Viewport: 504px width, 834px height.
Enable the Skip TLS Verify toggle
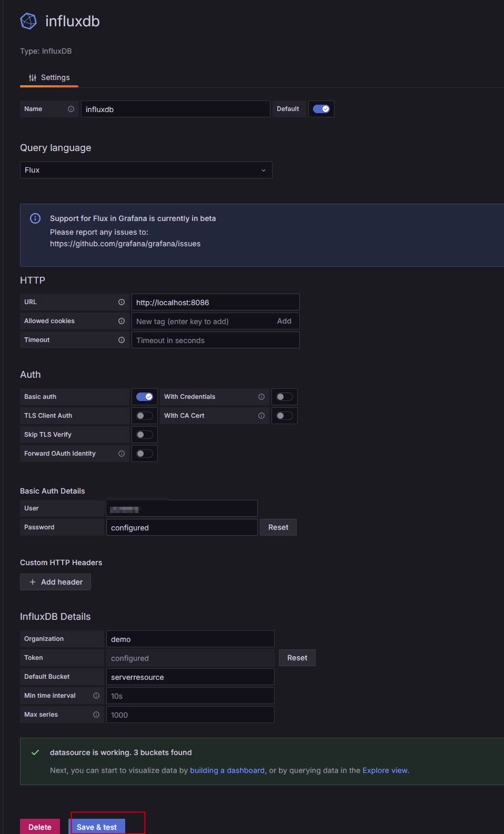[145, 435]
